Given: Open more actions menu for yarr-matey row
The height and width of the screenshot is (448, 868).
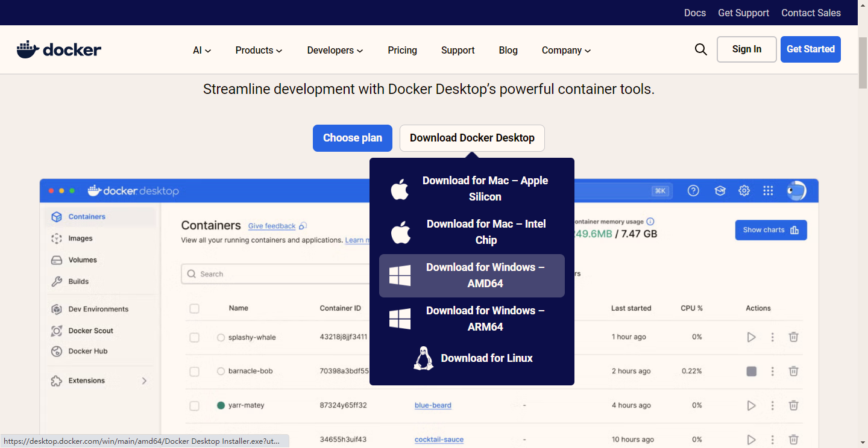Looking at the screenshot, I should pyautogui.click(x=772, y=406).
